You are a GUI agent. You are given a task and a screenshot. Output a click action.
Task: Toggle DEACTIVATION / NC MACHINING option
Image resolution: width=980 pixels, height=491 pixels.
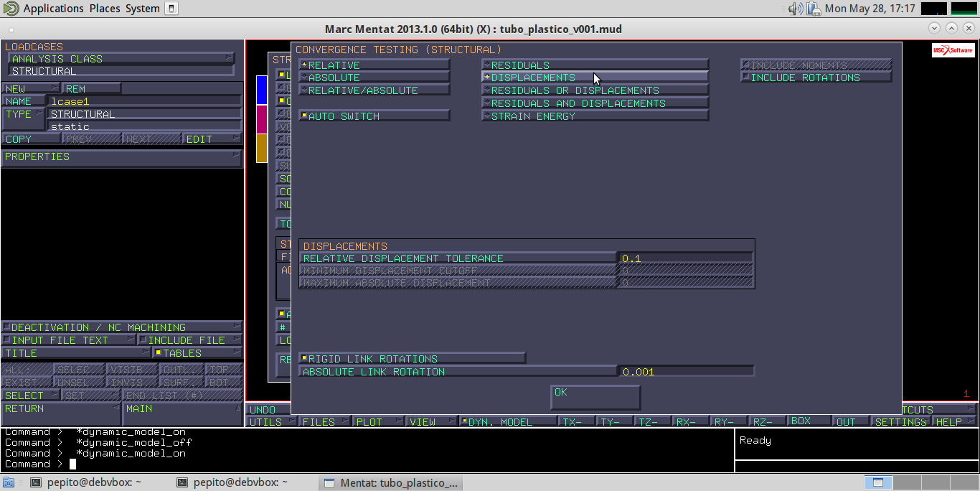122,327
